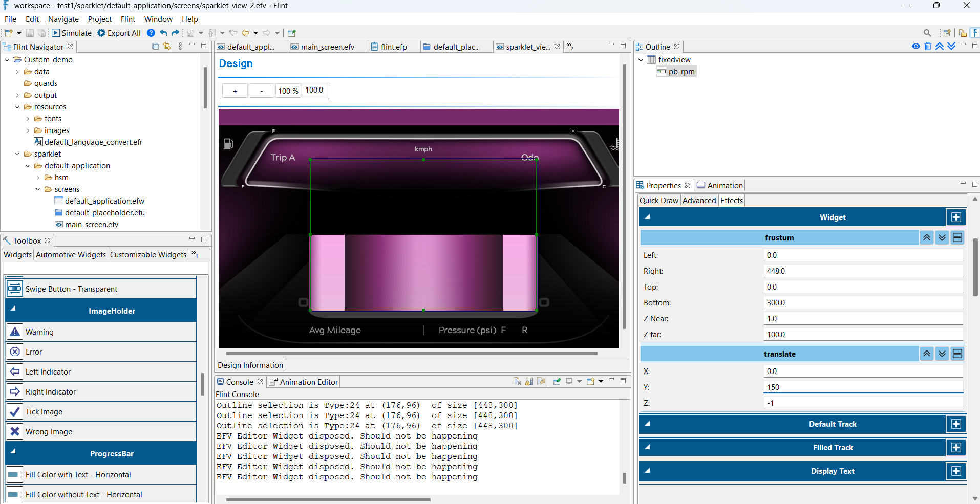The width and height of the screenshot is (980, 504).
Task: Expand the Default Track section plus button
Action: (956, 424)
